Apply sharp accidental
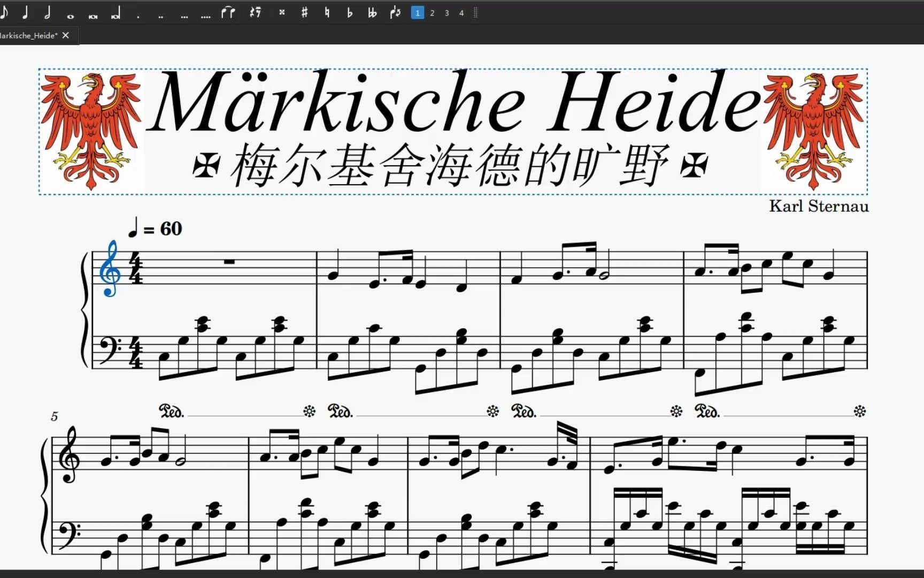 pyautogui.click(x=304, y=12)
